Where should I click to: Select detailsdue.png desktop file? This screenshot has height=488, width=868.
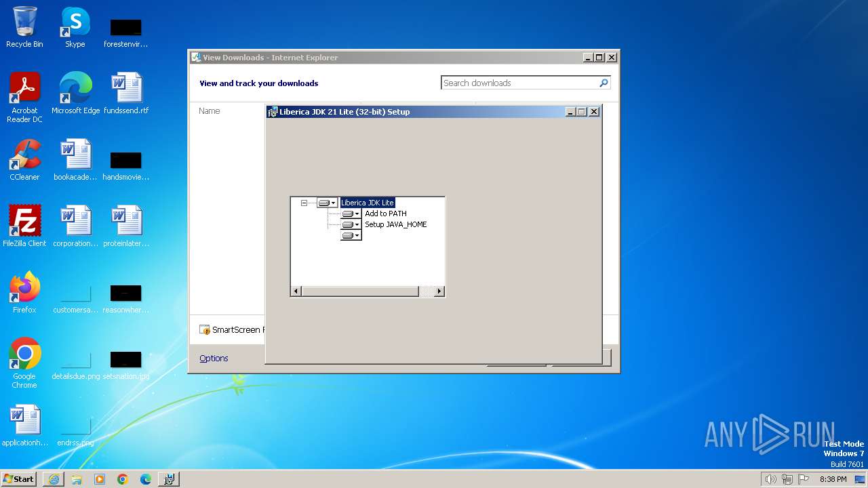pos(75,365)
